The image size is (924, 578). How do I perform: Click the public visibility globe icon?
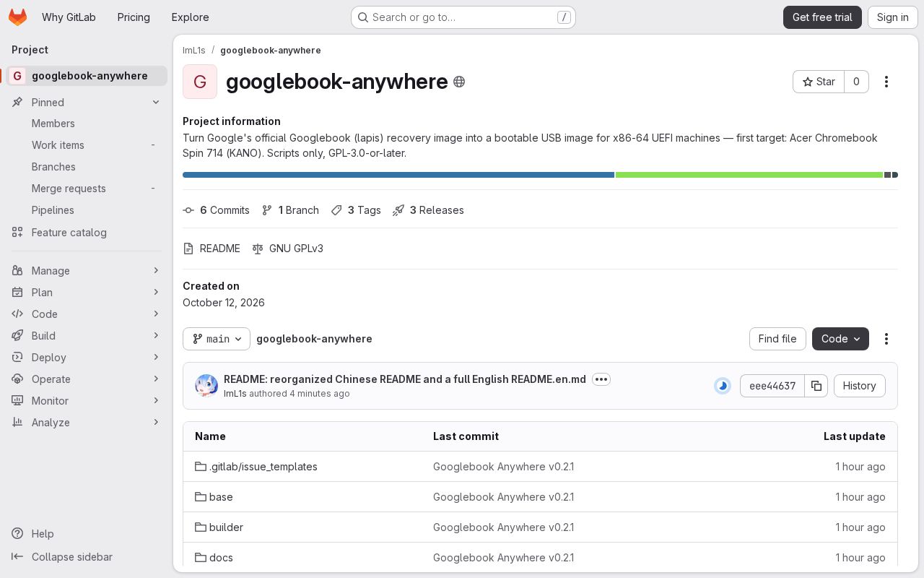pos(459,82)
